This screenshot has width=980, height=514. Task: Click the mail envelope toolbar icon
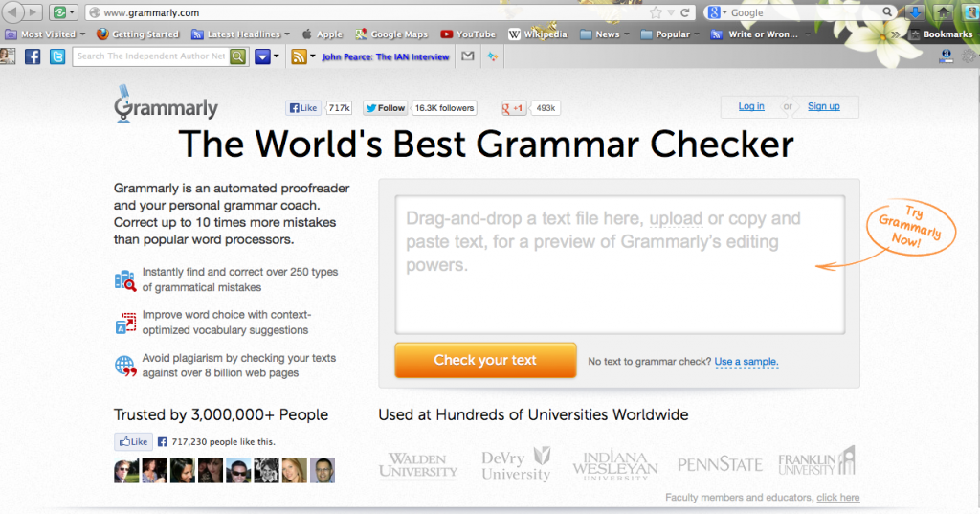[x=467, y=56]
